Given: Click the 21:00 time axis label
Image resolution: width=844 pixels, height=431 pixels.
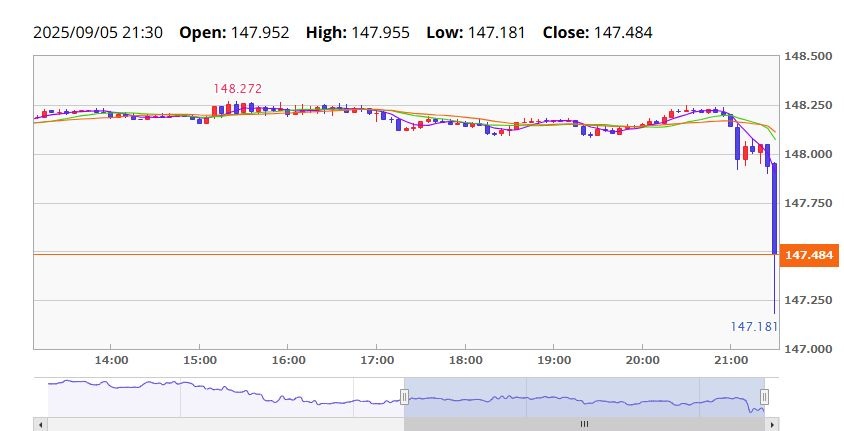Looking at the screenshot, I should tap(731, 360).
